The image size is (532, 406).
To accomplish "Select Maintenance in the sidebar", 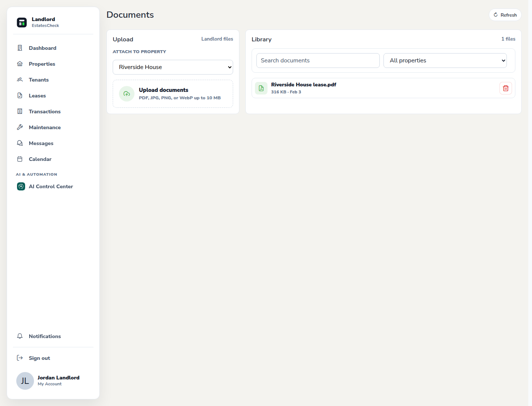I will coord(53,127).
